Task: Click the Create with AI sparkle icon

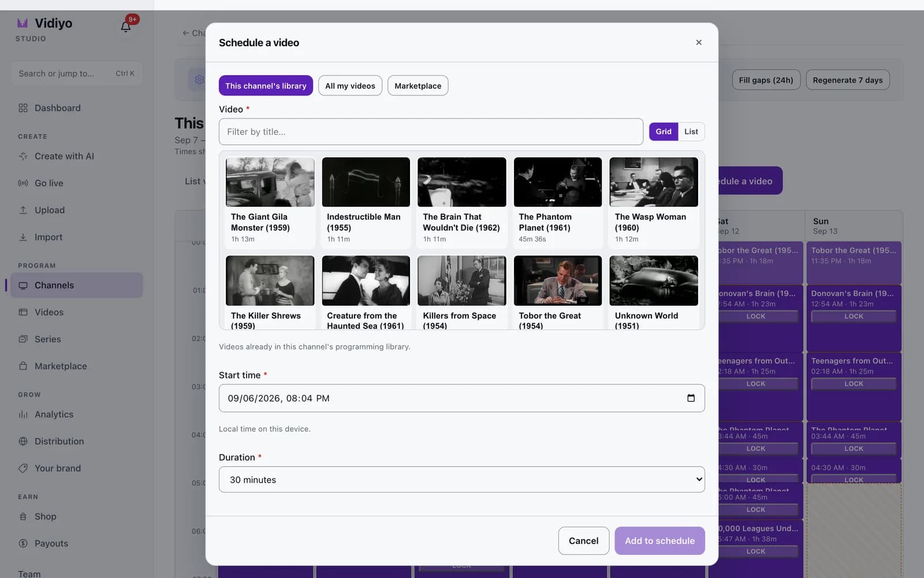Action: 23,156
